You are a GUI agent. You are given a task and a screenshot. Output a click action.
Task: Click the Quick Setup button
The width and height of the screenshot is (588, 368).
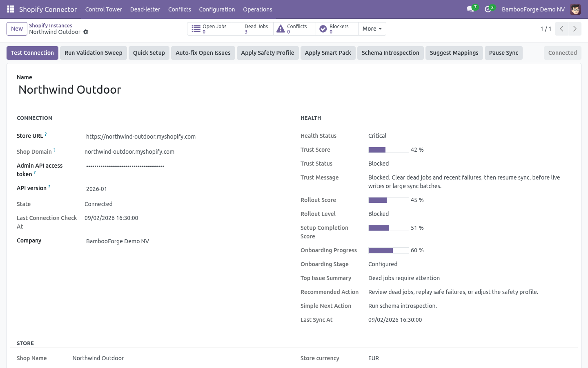coord(149,53)
